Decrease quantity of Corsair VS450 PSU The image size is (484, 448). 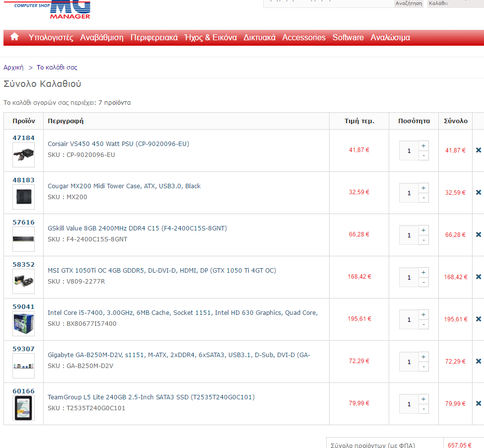tap(423, 155)
